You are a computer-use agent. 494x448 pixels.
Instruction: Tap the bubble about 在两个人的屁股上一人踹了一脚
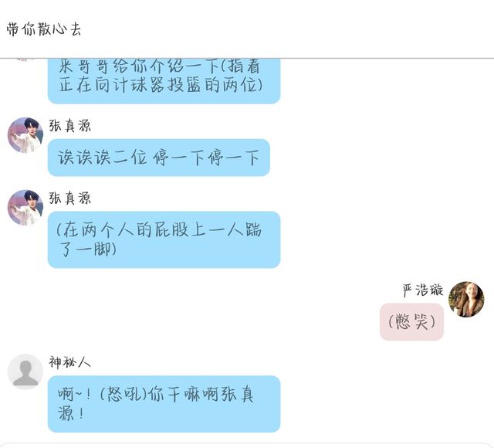click(x=164, y=239)
